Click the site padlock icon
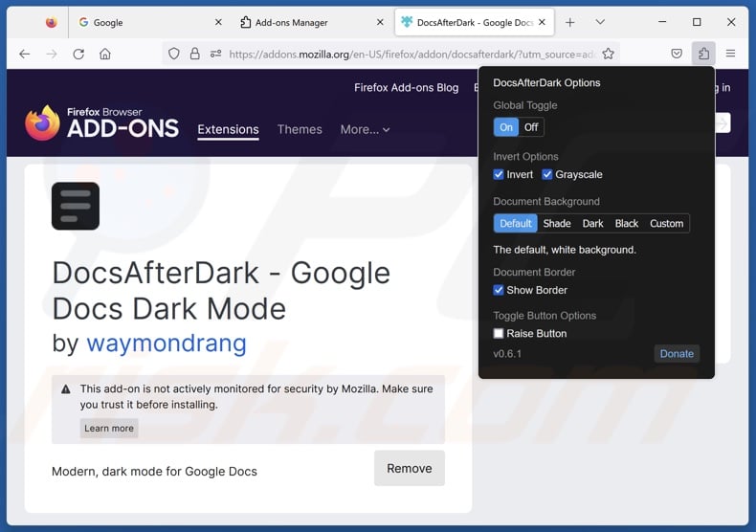The height and width of the screenshot is (532, 756). [195, 54]
